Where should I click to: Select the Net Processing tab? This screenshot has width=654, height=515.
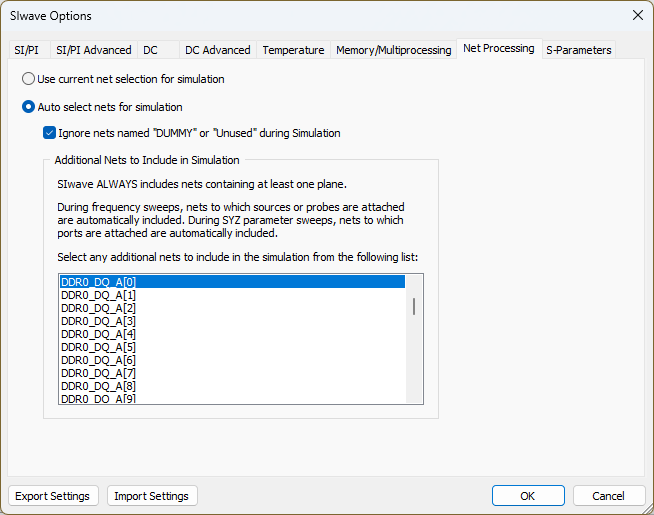(499, 48)
